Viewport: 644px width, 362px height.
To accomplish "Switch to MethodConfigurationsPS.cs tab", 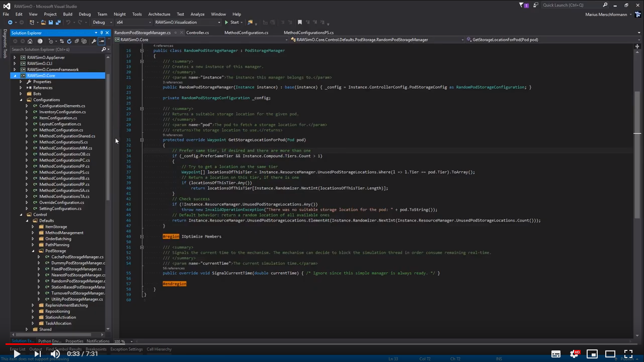I will (x=308, y=33).
